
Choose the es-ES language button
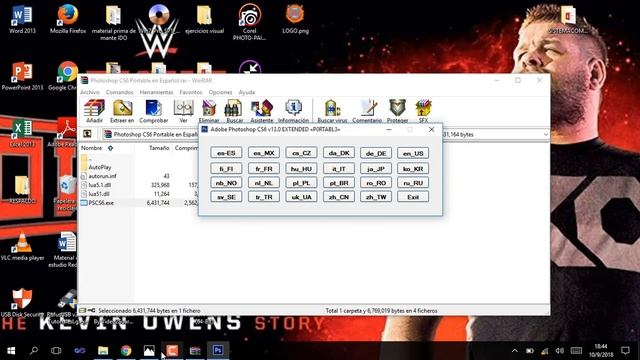pos(226,153)
